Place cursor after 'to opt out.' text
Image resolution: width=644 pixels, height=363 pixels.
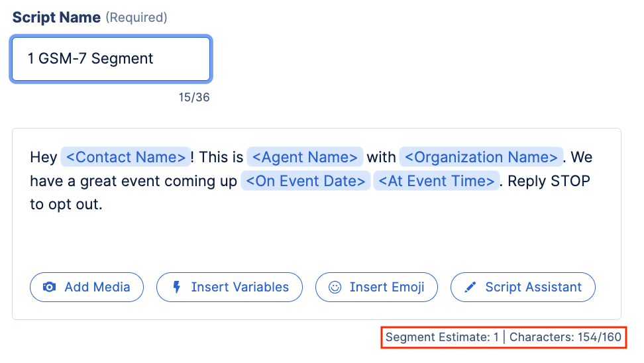click(x=103, y=205)
